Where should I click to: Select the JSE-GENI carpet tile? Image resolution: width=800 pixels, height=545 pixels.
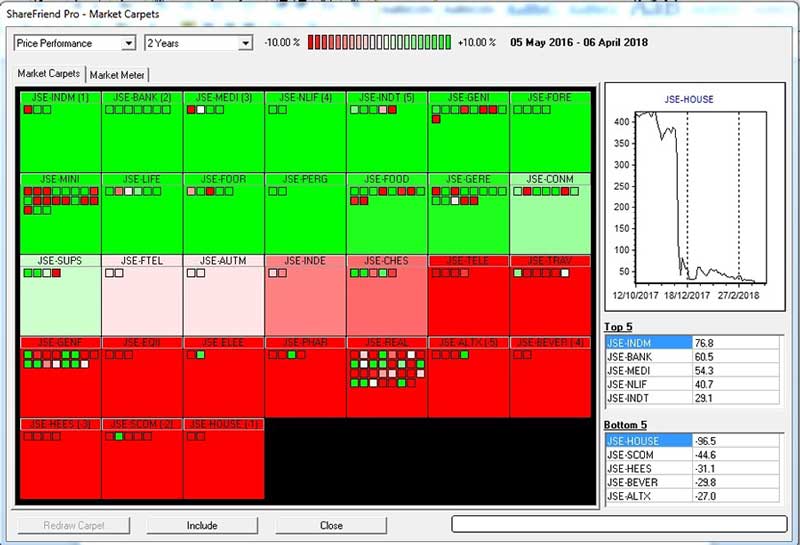tap(469, 132)
